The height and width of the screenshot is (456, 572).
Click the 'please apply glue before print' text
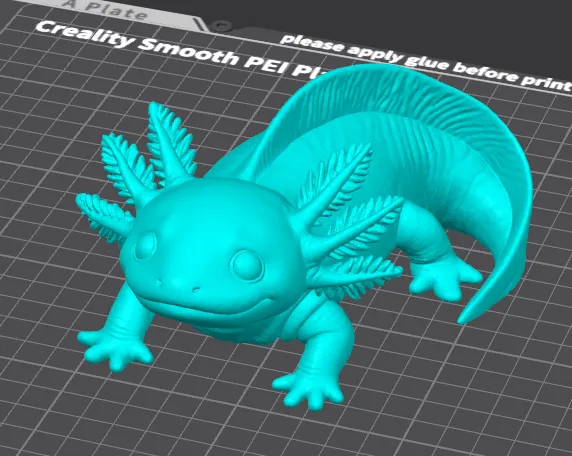click(x=425, y=62)
